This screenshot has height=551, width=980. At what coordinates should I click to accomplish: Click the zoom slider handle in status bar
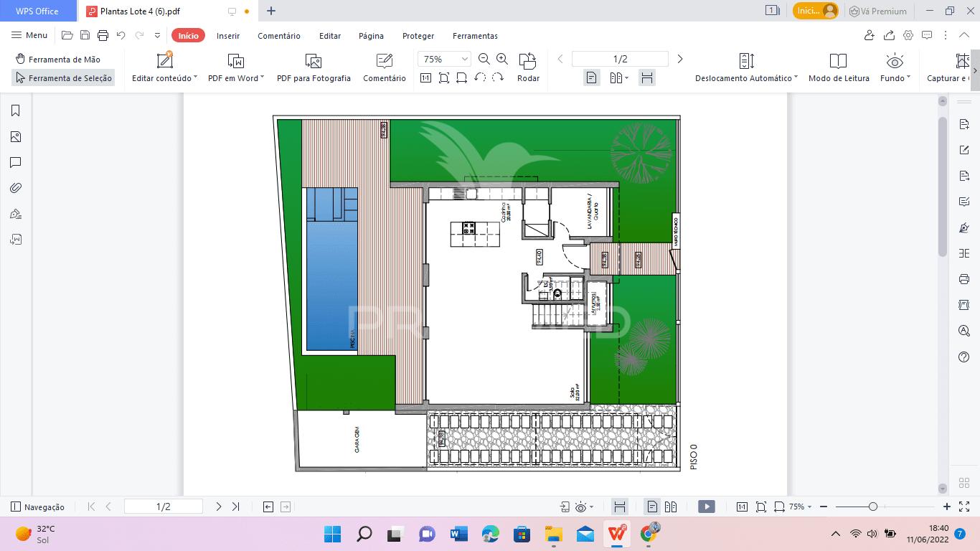tap(872, 507)
